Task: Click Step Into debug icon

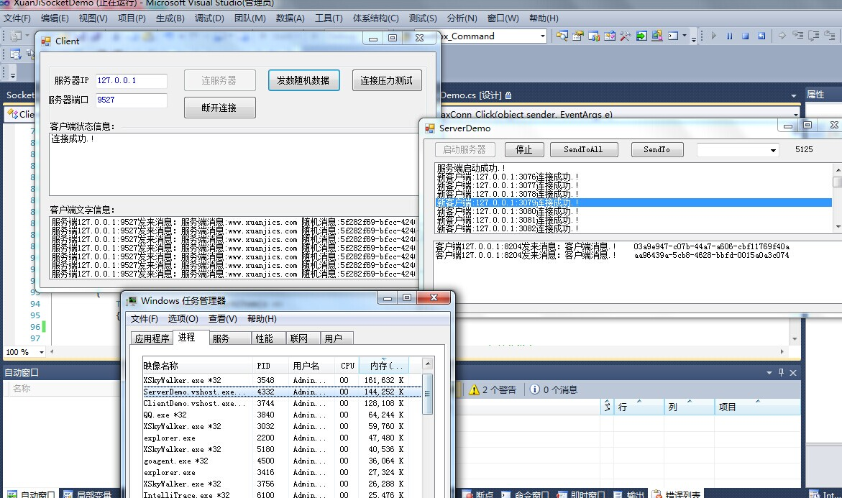Action: coord(798,35)
